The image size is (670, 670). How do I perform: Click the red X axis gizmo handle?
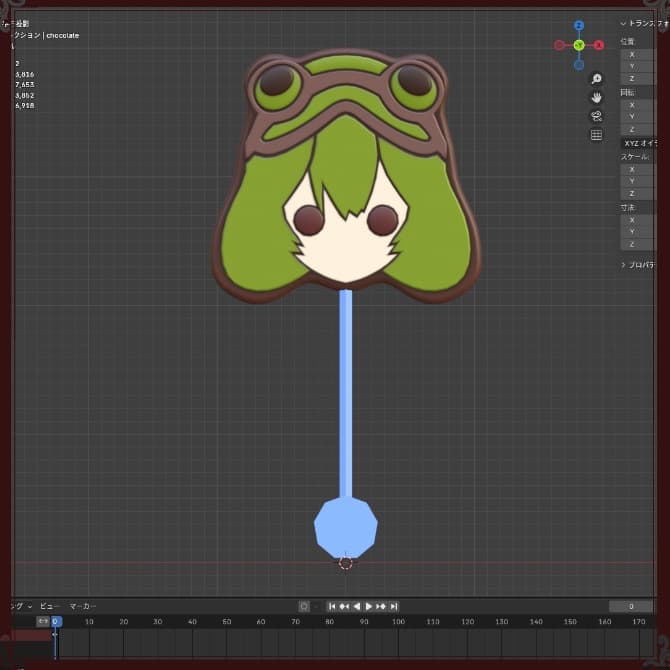[599, 45]
